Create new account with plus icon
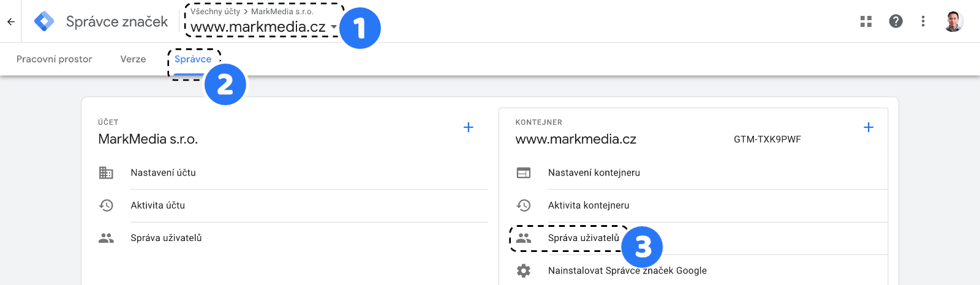The width and height of the screenshot is (980, 285). (x=469, y=127)
